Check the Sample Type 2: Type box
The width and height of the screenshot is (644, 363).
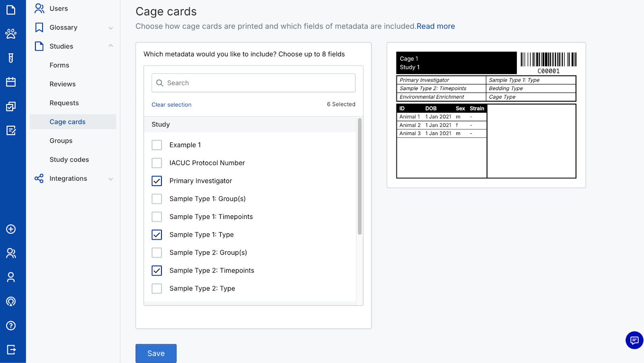[157, 289]
